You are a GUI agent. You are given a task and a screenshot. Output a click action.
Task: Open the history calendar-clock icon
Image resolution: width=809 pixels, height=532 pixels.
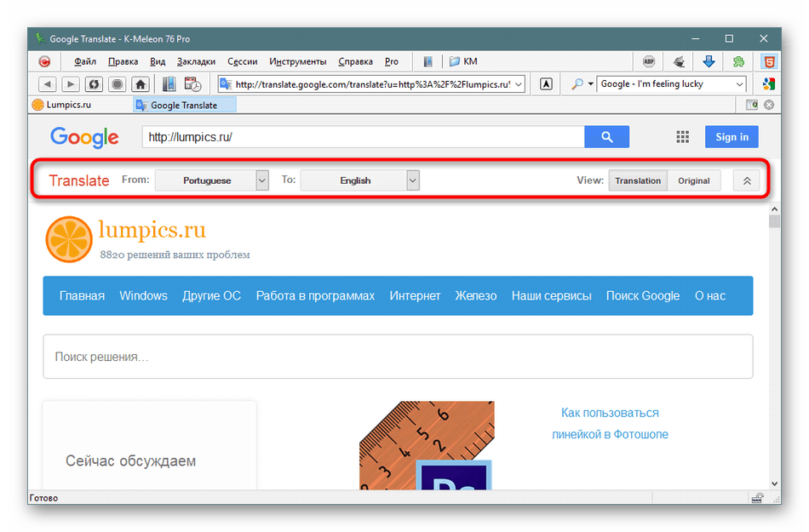(192, 84)
